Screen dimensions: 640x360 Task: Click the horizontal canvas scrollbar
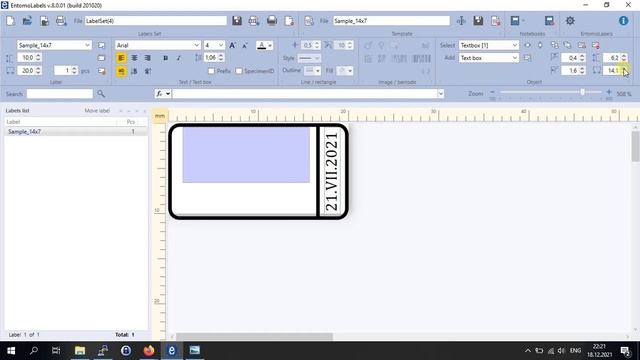[254, 336]
